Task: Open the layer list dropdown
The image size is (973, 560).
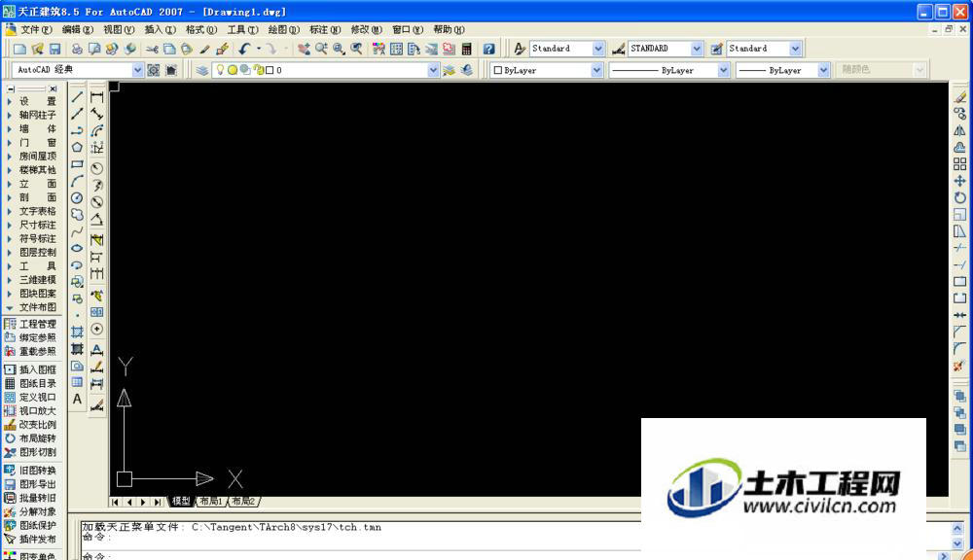Action: click(433, 70)
